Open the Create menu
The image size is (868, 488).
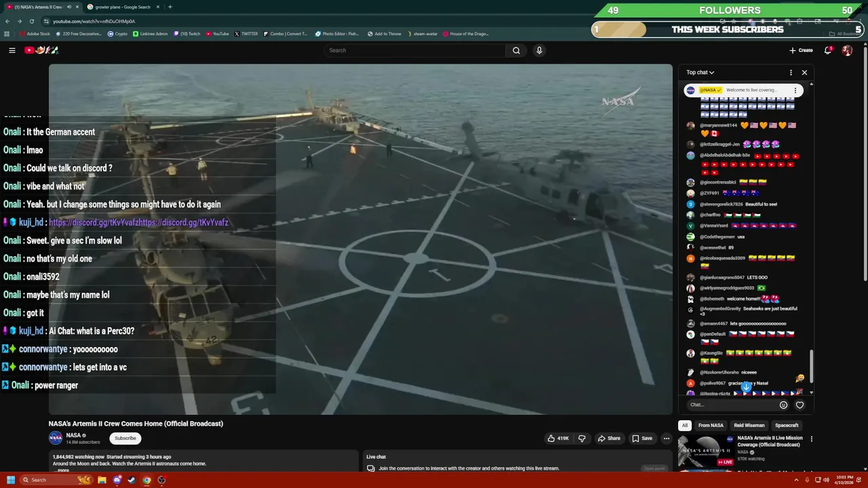pyautogui.click(x=801, y=50)
